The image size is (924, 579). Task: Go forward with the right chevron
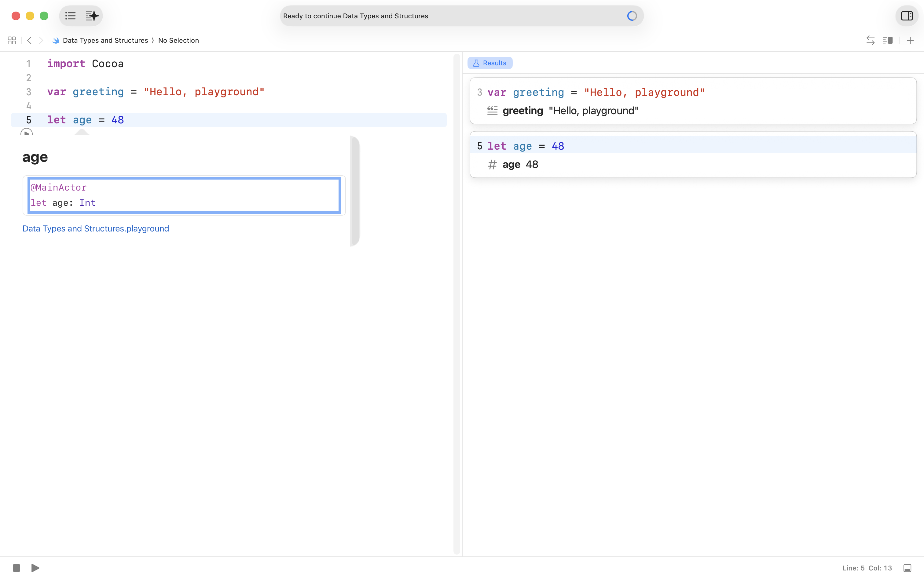click(x=41, y=40)
